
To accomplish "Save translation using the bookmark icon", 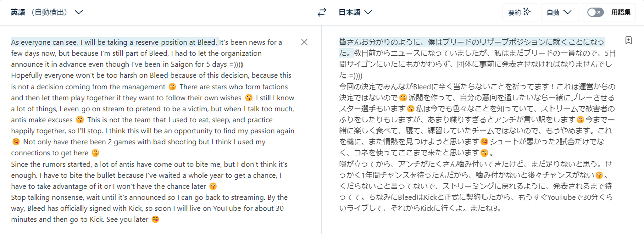I will click(x=628, y=40).
